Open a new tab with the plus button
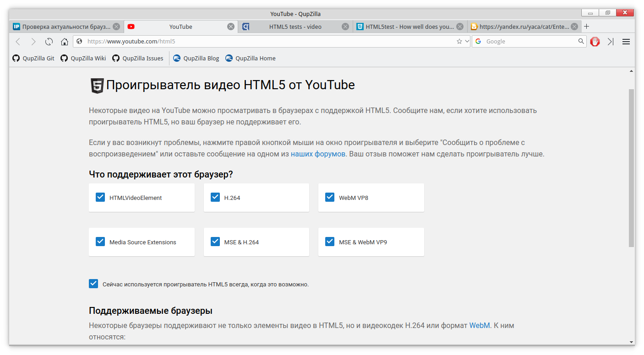The height and width of the screenshot is (355, 644). pos(587,27)
